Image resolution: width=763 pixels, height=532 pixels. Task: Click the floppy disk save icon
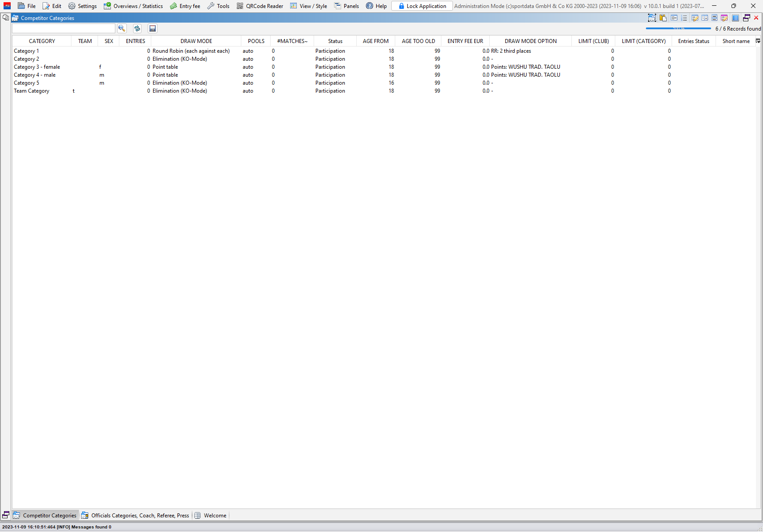click(153, 28)
